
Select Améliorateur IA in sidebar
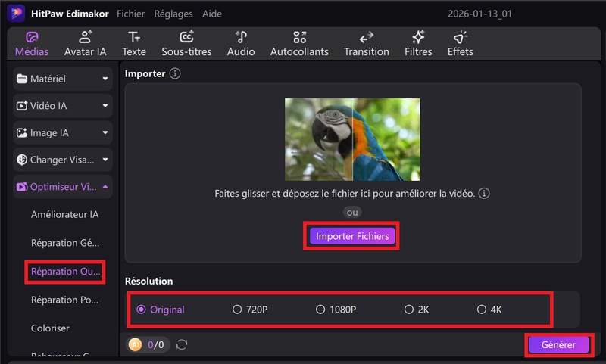(x=64, y=215)
